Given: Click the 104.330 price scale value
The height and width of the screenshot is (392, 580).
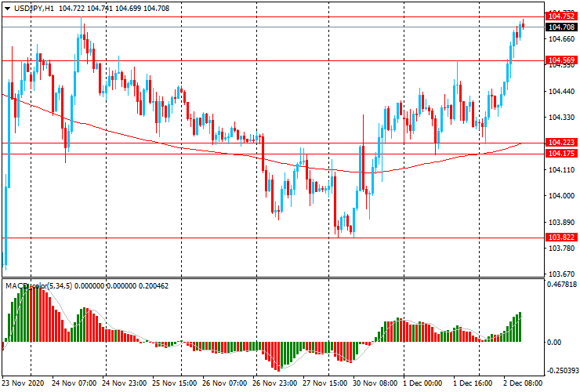Looking at the screenshot, I should [561, 118].
